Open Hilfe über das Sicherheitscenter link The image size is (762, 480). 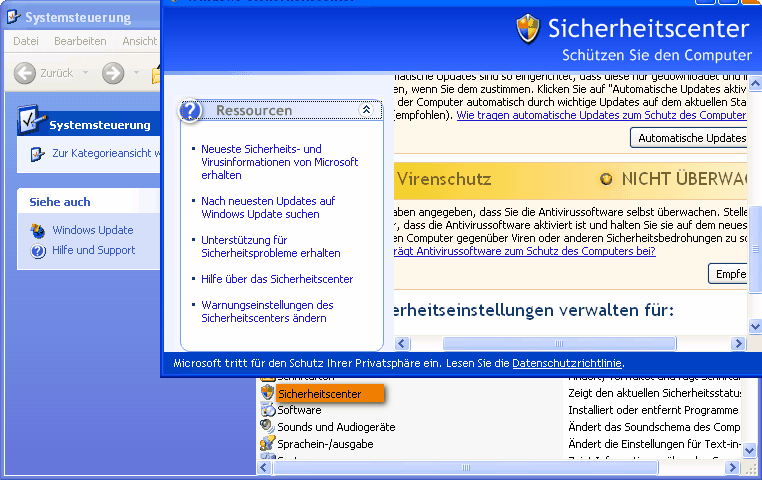click(x=277, y=279)
